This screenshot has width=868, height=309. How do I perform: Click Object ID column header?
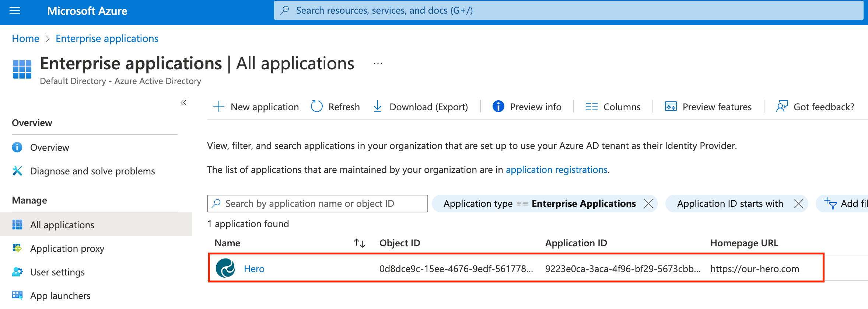pos(400,243)
